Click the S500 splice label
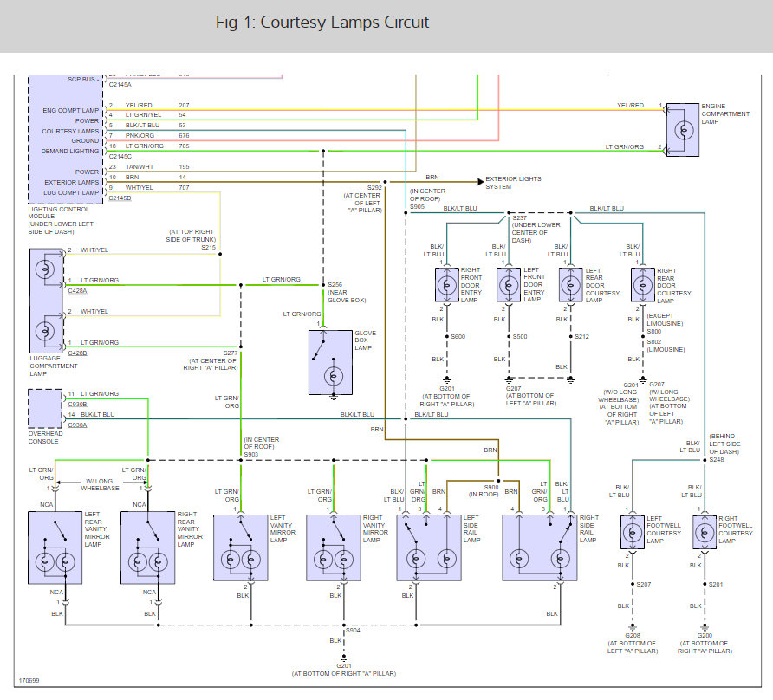 (520, 337)
